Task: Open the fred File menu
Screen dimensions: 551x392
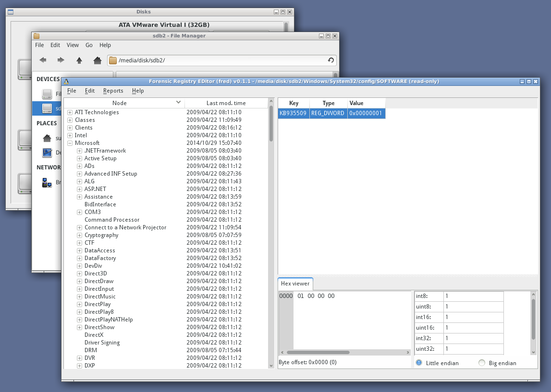Action: click(x=72, y=91)
